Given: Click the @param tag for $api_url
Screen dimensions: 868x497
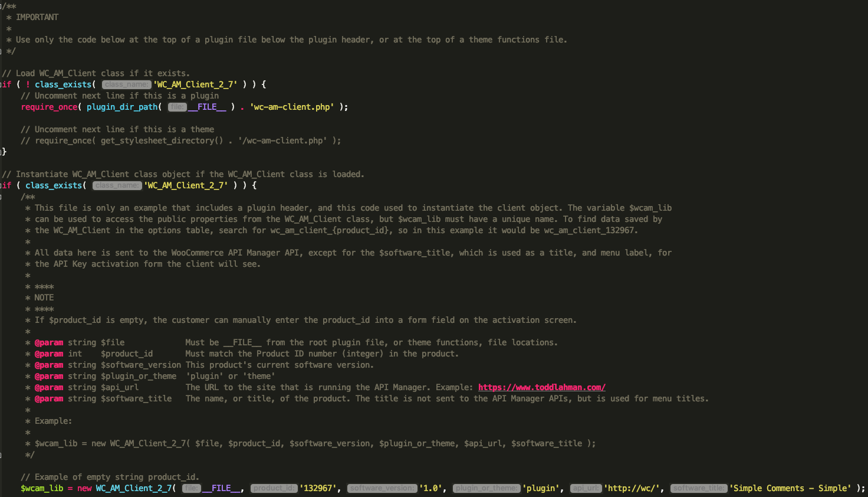Looking at the screenshot, I should coord(49,387).
